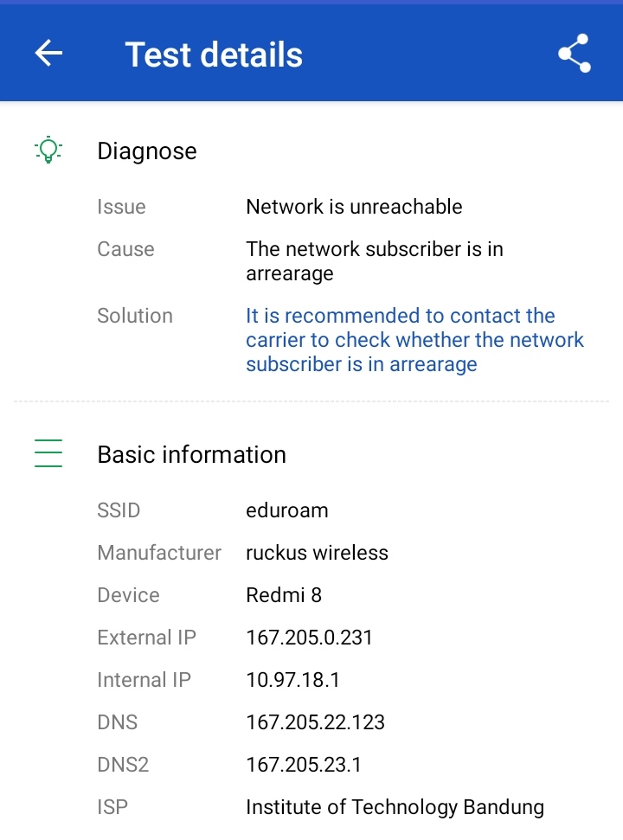
Task: Tap the Redmi 8 device value
Action: (x=284, y=595)
